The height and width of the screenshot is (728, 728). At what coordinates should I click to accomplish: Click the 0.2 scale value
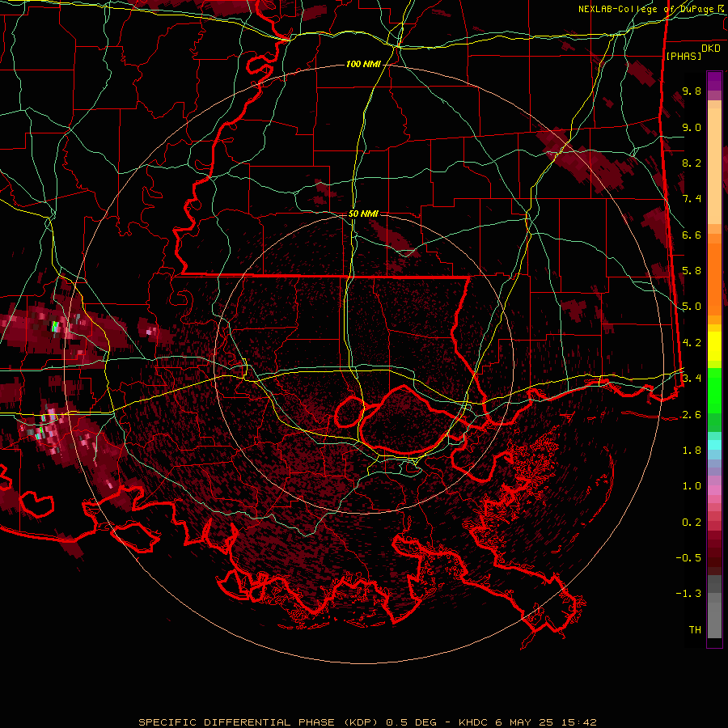click(692, 523)
